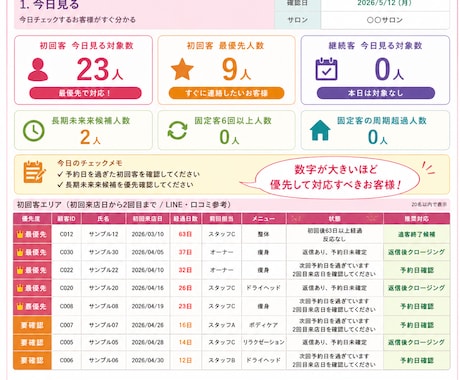The width and height of the screenshot is (460, 380).
Task: Click the 0人 value under 固定客6回以上人数
Action: (x=229, y=137)
